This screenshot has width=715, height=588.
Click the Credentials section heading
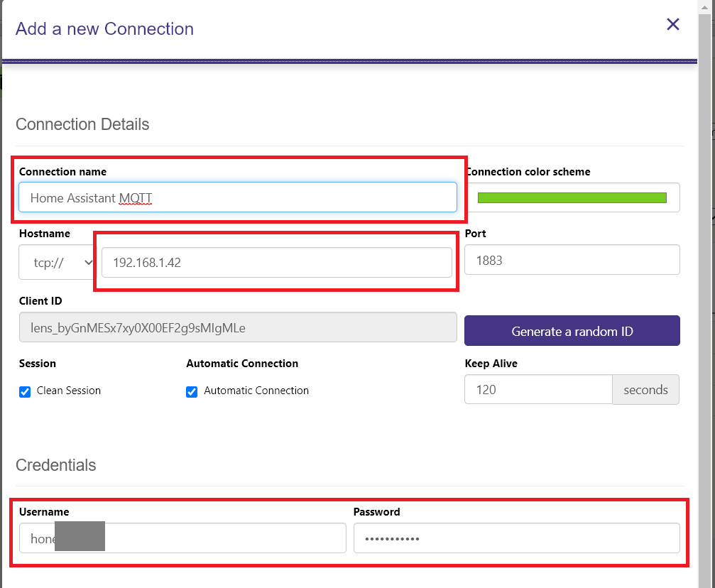pyautogui.click(x=56, y=465)
